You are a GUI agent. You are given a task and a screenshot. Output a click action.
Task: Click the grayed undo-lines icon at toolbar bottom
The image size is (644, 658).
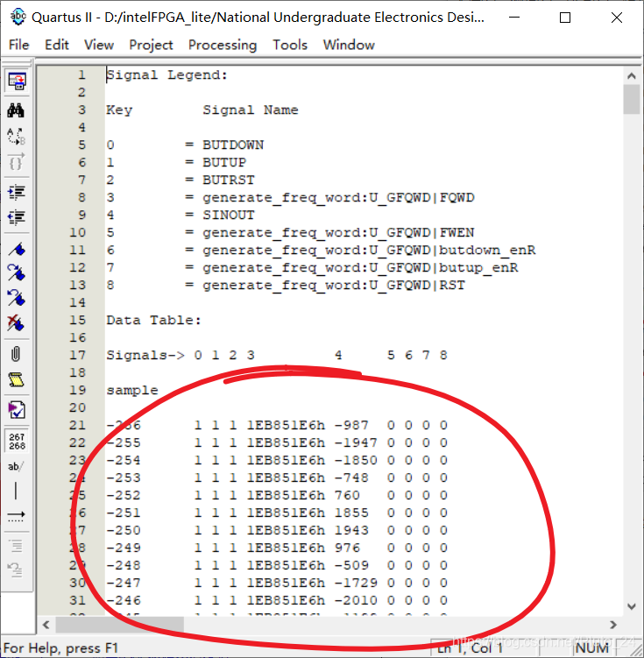(16, 570)
